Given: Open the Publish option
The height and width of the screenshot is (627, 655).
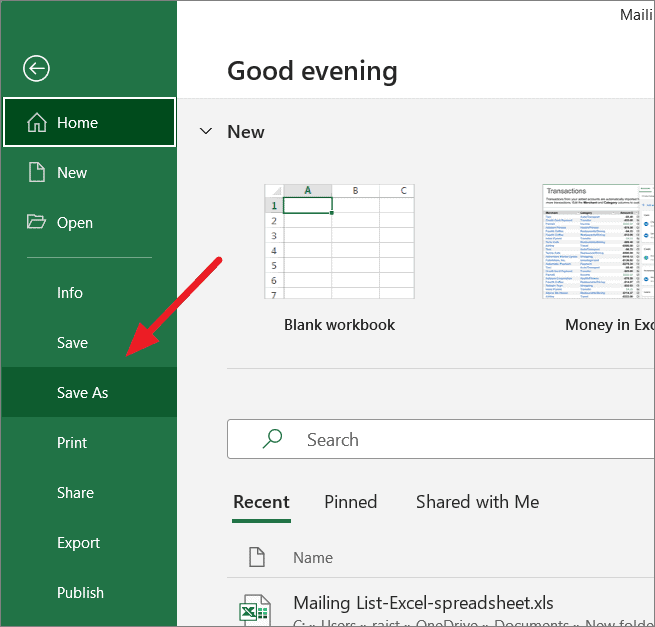Looking at the screenshot, I should pos(89,592).
